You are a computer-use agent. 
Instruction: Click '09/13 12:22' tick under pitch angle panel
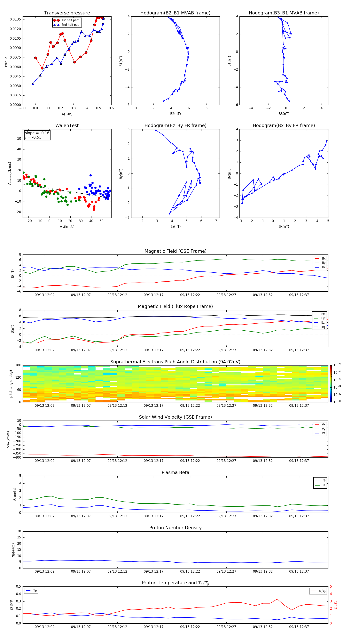click(190, 406)
